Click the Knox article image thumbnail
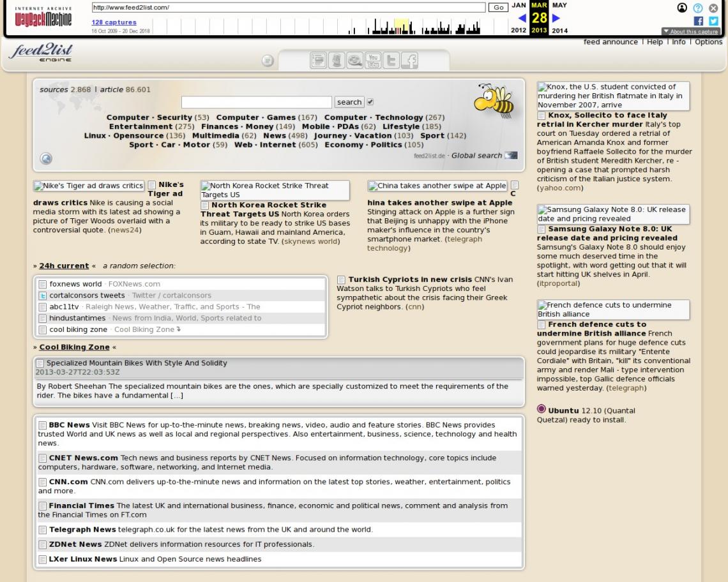The image size is (728, 582). [613, 96]
